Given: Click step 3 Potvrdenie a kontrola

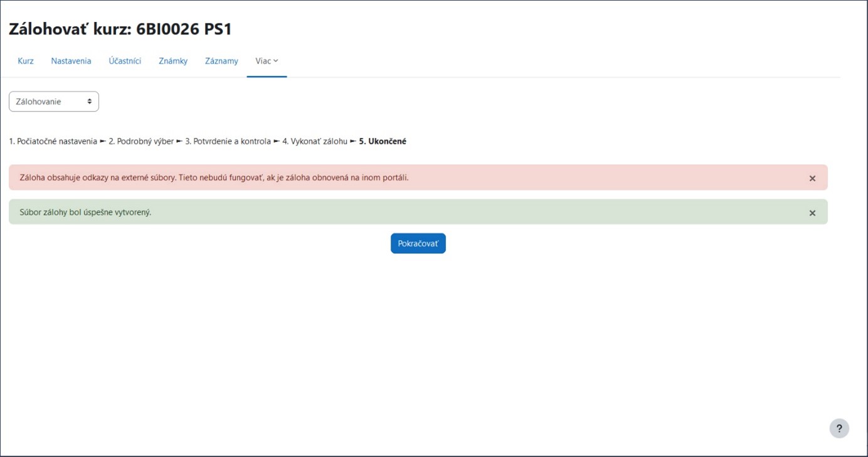Looking at the screenshot, I should click(x=228, y=142).
